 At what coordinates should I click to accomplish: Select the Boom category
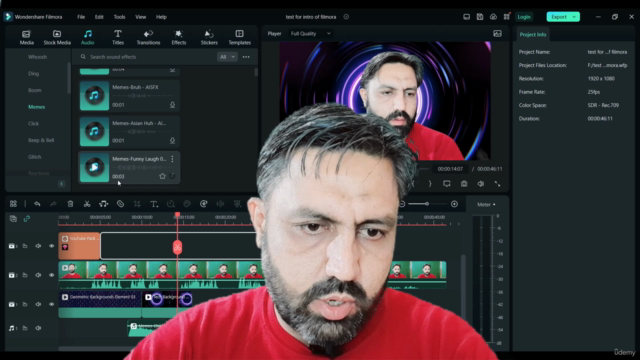(35, 90)
